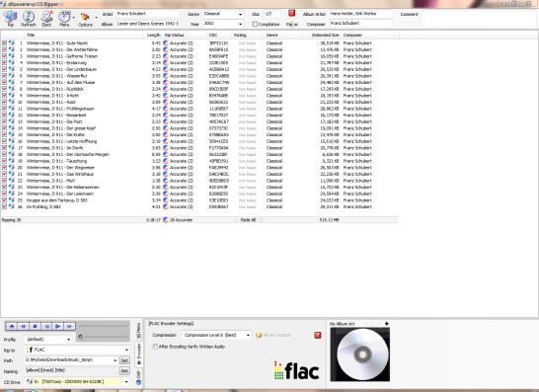539x392 pixels.
Task: Skip to previous track in the player
Action: pos(24,326)
